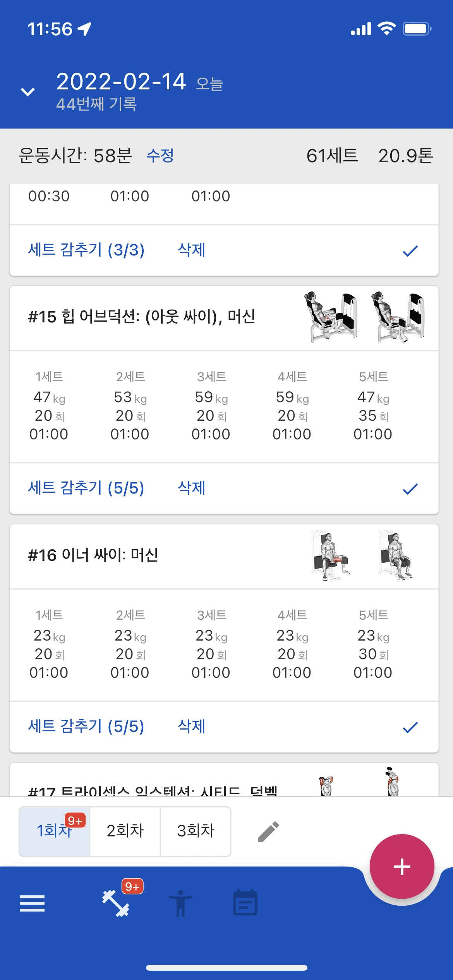Screen dimensions: 453x980
Task: Select set 5 of hip abduction, 47kg
Action: click(373, 406)
